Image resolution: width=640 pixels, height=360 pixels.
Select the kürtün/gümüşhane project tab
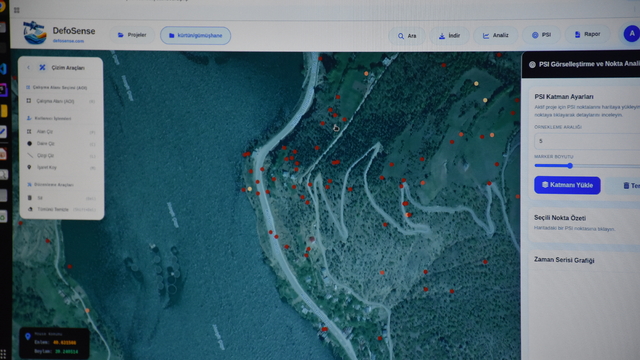click(196, 36)
